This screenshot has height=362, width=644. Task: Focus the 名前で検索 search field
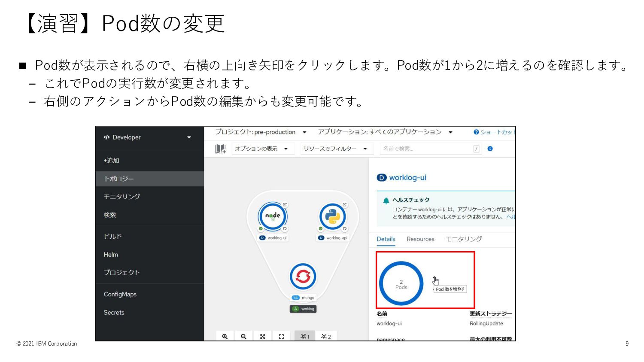[431, 149]
